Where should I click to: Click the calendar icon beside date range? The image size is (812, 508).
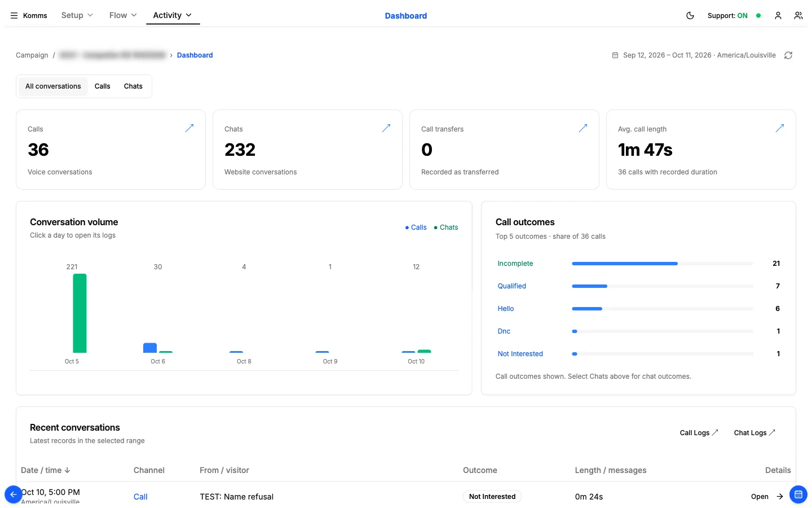point(615,55)
